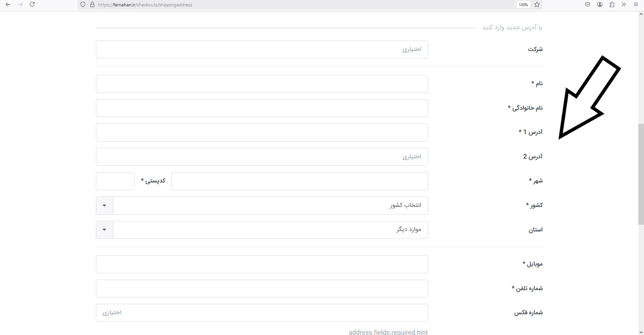
Task: Open the tracking protection shield icon
Action: point(83,5)
